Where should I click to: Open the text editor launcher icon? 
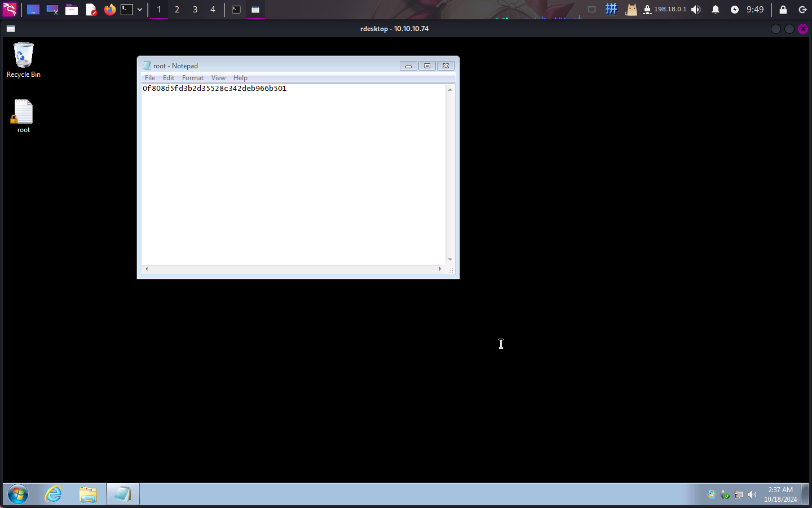click(x=91, y=10)
